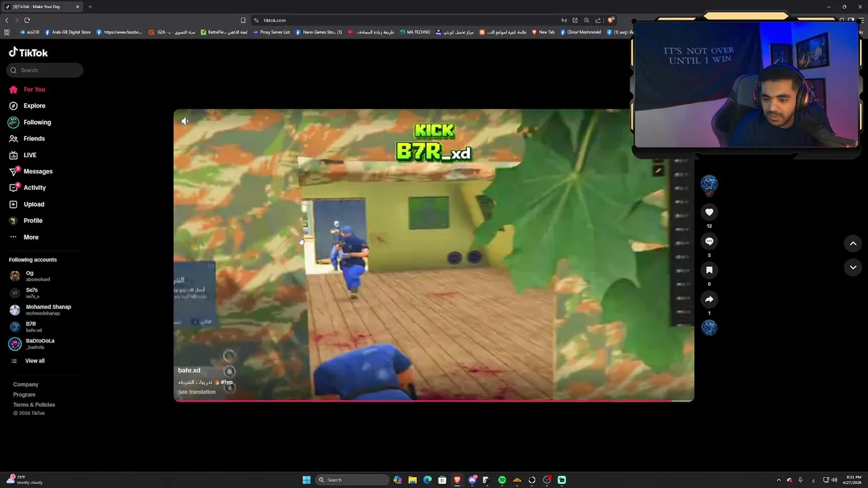Switch to the TikTok - Make Your Day tab
This screenshot has width=868, height=488.
(42, 7)
